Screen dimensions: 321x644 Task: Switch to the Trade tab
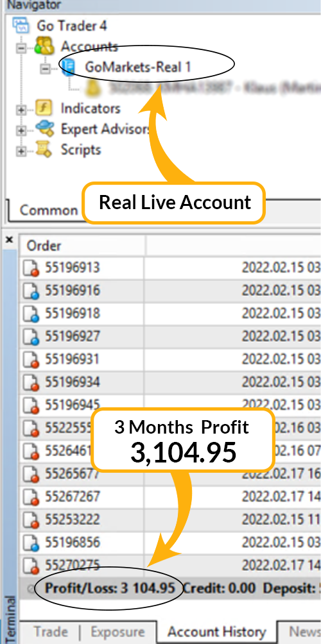tap(51, 632)
